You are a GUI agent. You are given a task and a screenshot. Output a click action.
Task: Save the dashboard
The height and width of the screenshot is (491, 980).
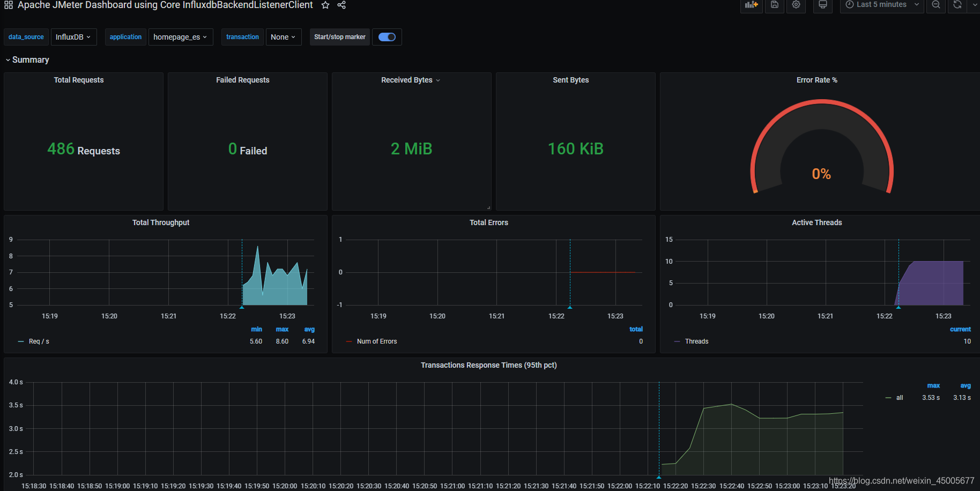[x=775, y=5]
